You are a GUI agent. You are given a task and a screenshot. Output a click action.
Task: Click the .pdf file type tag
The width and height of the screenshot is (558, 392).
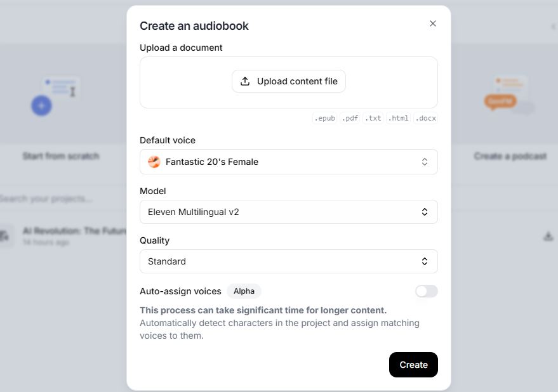[350, 119]
